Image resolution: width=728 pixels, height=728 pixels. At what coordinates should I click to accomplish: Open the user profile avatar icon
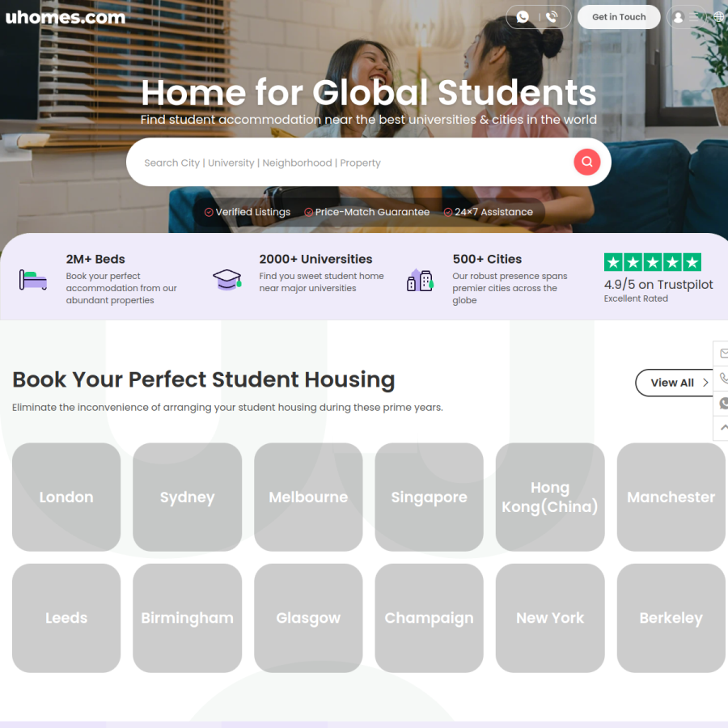(678, 17)
